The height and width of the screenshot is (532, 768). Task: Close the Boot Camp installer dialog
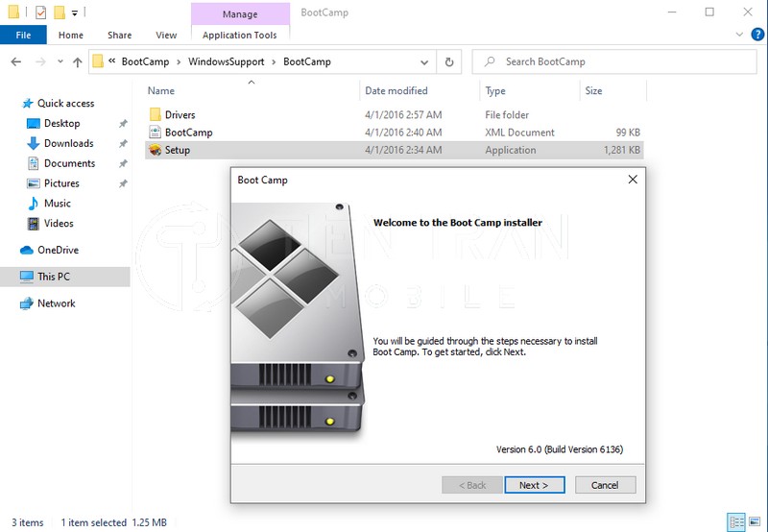[633, 180]
